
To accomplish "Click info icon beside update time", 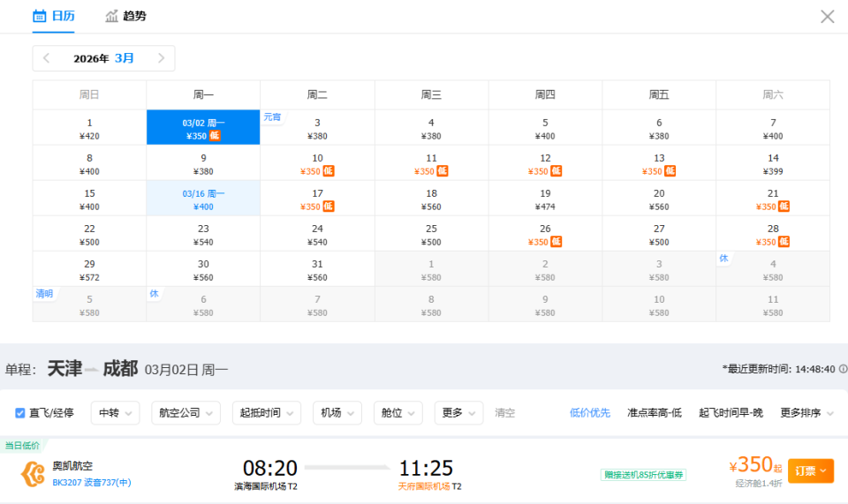I will [843, 369].
